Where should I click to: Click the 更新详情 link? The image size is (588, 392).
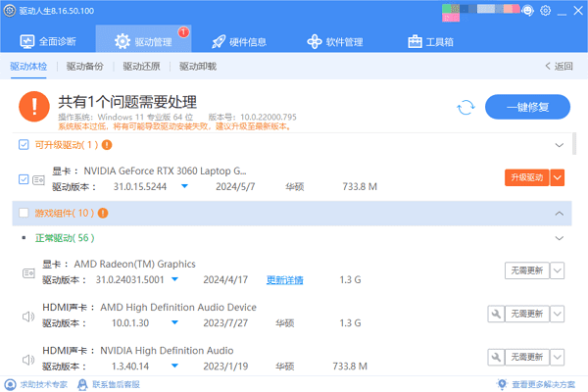pos(284,279)
